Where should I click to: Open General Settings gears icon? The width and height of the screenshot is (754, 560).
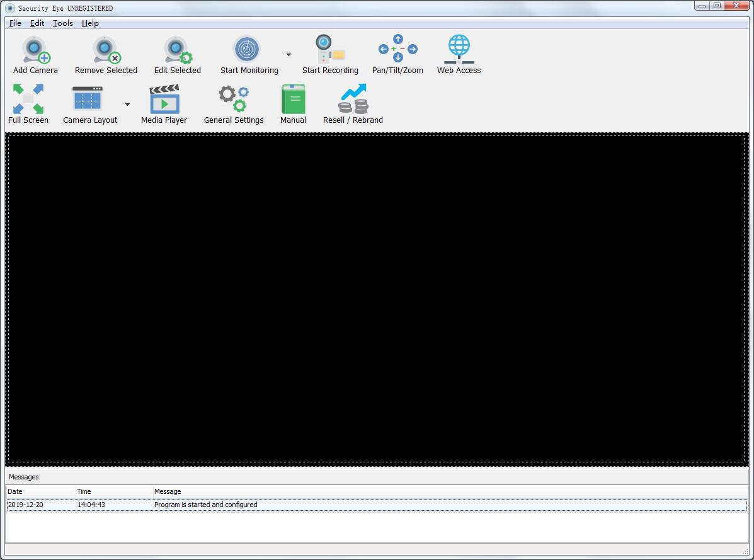[x=234, y=100]
